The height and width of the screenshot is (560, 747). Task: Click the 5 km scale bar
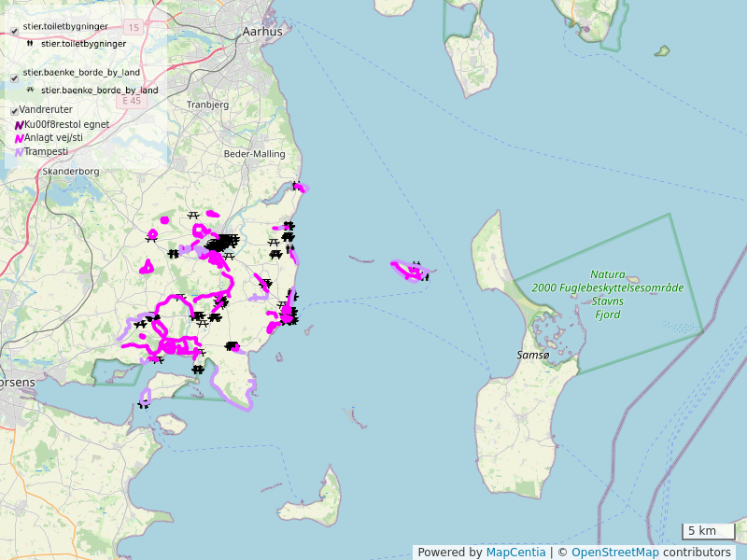(x=708, y=531)
